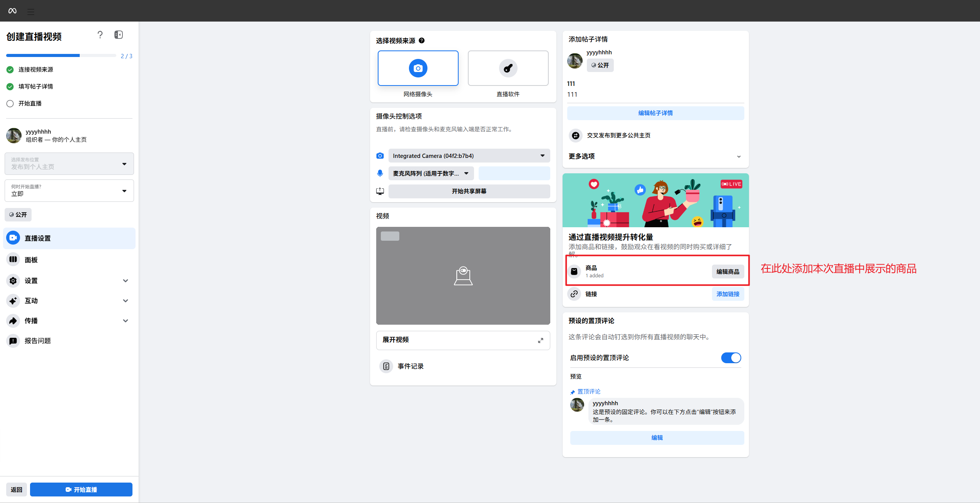Toggle 启用预设的置顶评论 switch
Viewport: 980px width, 503px height.
731,358
